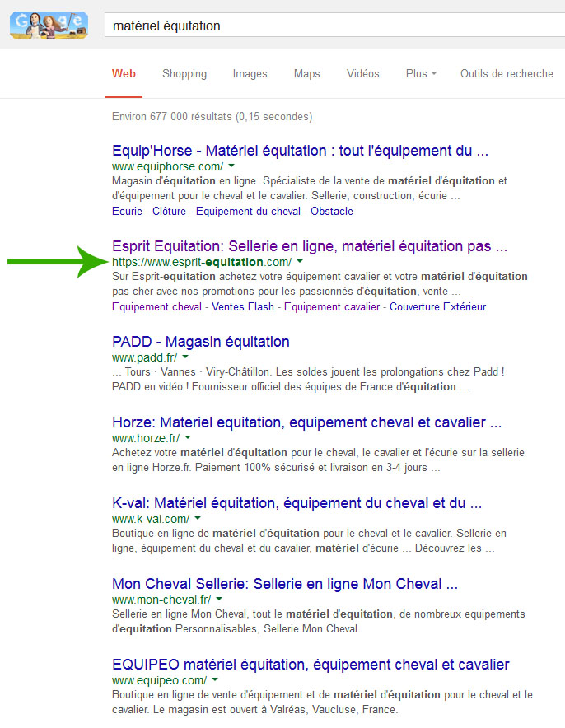
Task: Open the Mon Cheval Sellerie result
Action: (x=285, y=584)
